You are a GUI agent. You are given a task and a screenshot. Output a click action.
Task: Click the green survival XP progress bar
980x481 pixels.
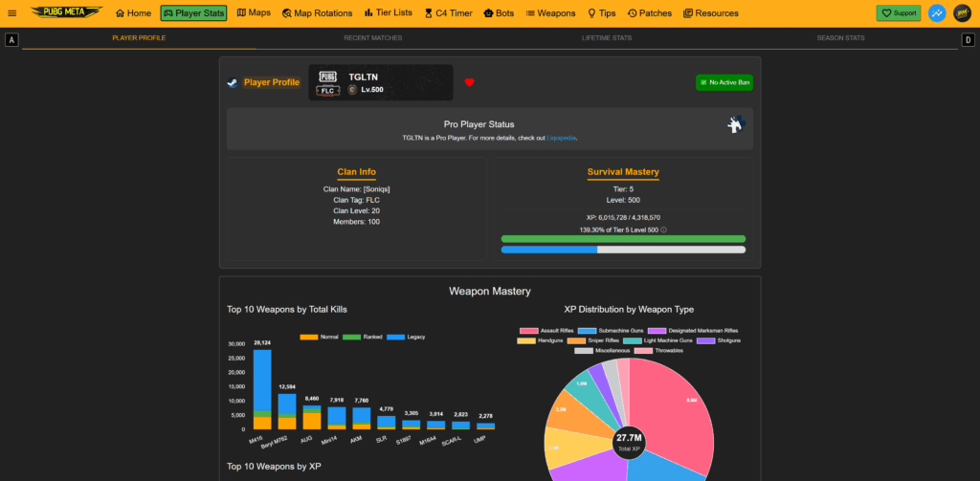pyautogui.click(x=623, y=239)
